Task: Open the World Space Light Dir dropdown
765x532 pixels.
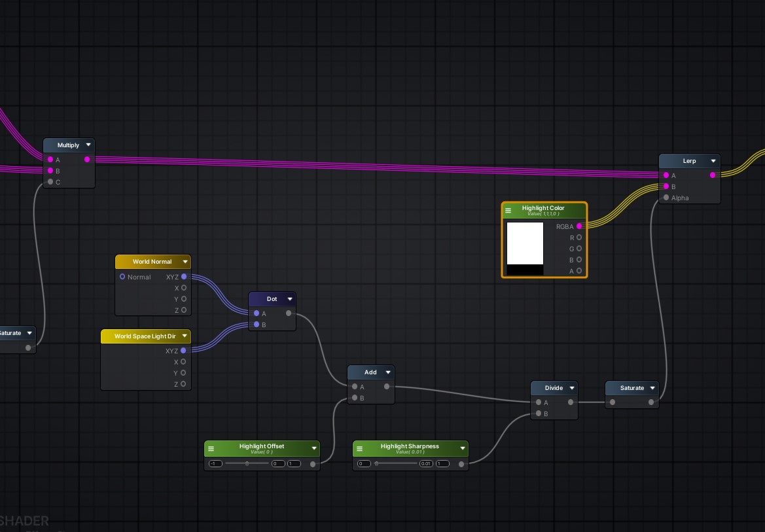Action: click(185, 336)
